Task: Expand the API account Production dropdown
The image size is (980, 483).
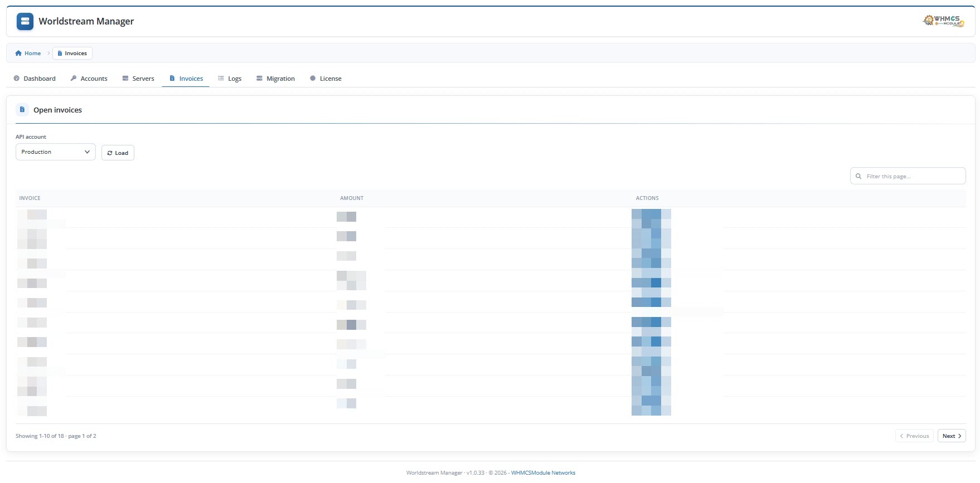Action: tap(55, 152)
